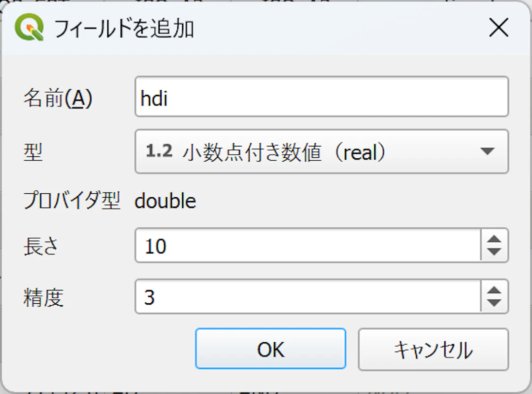The height and width of the screenshot is (394, 532).
Task: Click the 1.2 decimal type icon
Action: [159, 151]
